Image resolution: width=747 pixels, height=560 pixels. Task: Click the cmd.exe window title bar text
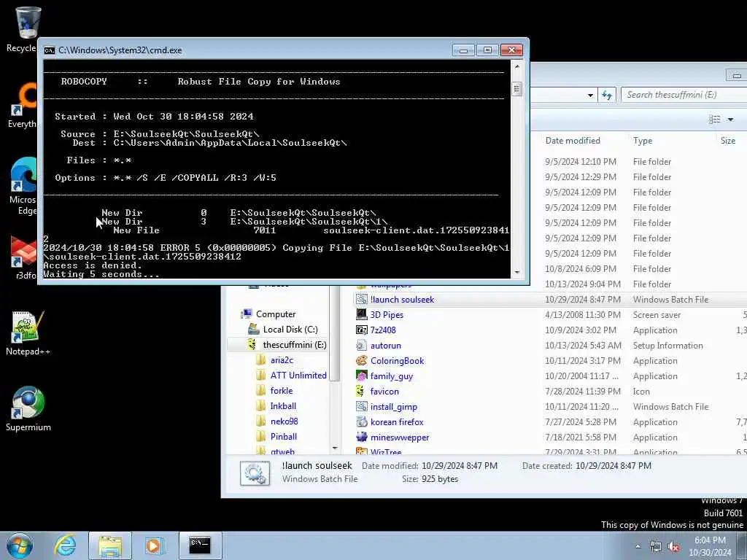point(120,50)
